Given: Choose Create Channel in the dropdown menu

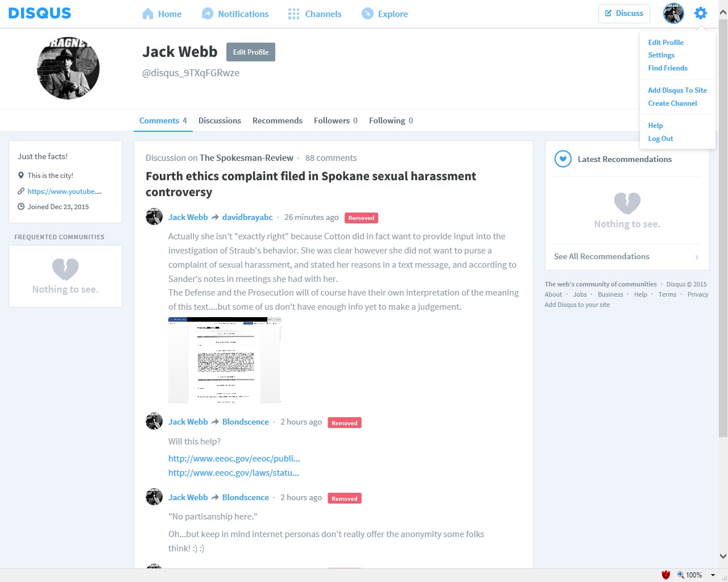Looking at the screenshot, I should coord(672,103).
